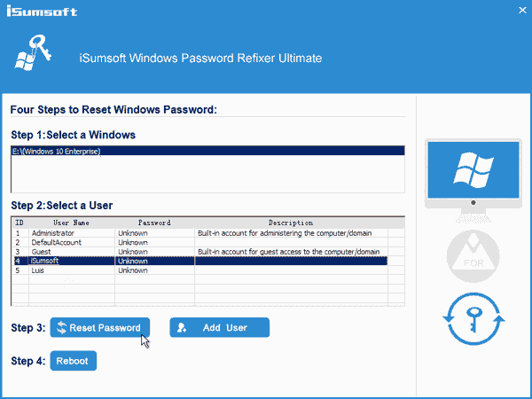Select E:\(Windows 10 Enterprise) entry
Screen dimensions: 532x399
click(208, 151)
